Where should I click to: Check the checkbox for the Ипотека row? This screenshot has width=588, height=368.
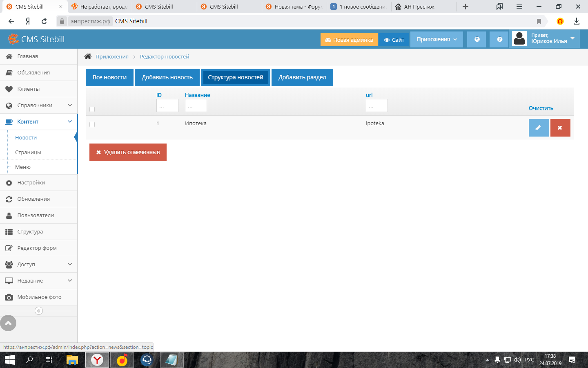click(92, 124)
